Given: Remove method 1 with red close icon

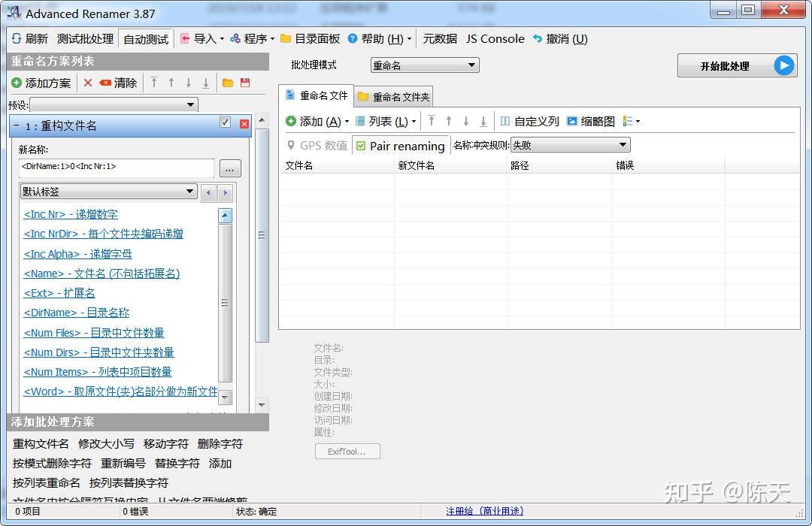Looking at the screenshot, I should [x=244, y=124].
